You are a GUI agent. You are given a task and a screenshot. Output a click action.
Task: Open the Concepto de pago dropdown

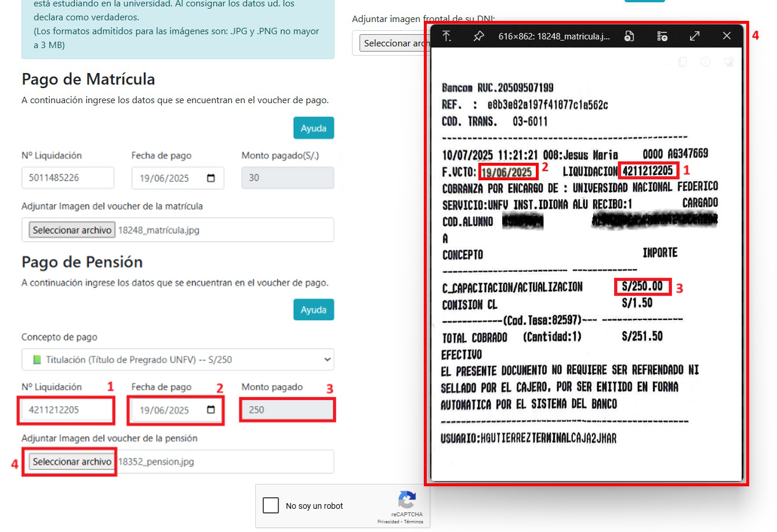(177, 360)
